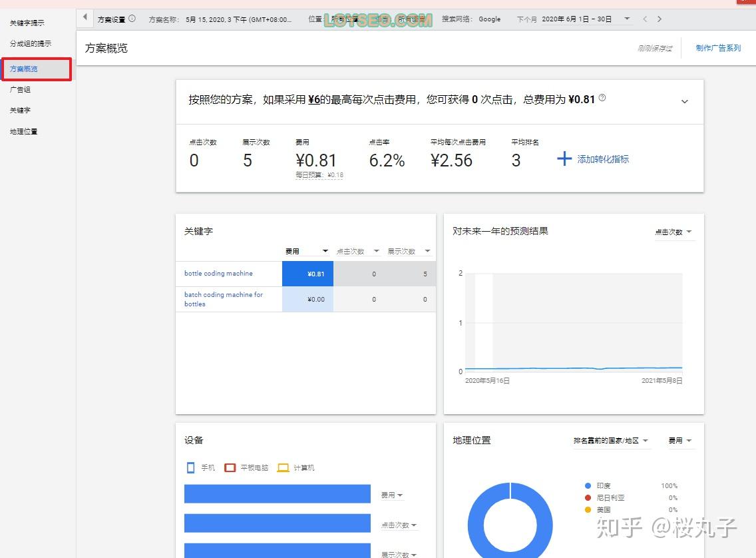Click the ¥0.00 cost cell

307,300
